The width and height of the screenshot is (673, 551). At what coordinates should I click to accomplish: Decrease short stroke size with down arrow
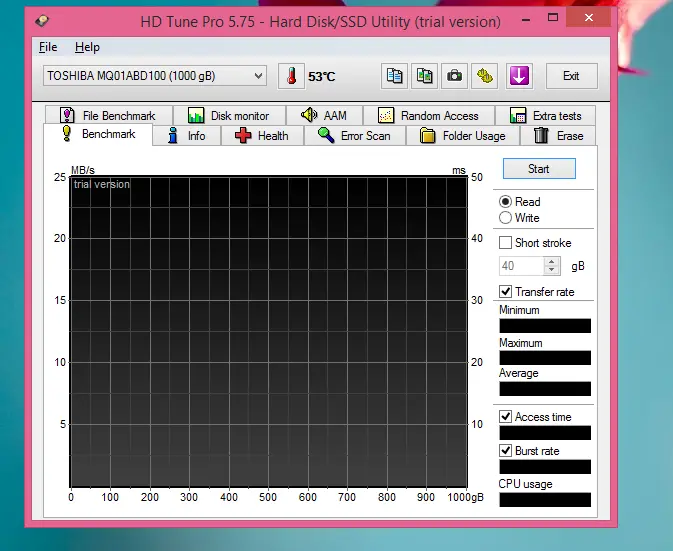tap(552, 270)
